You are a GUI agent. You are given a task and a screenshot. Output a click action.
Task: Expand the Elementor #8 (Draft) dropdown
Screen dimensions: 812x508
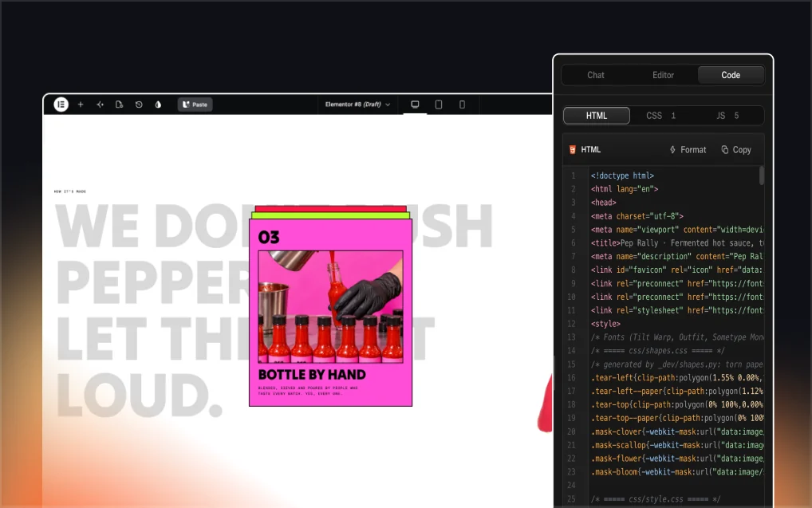[x=357, y=104]
